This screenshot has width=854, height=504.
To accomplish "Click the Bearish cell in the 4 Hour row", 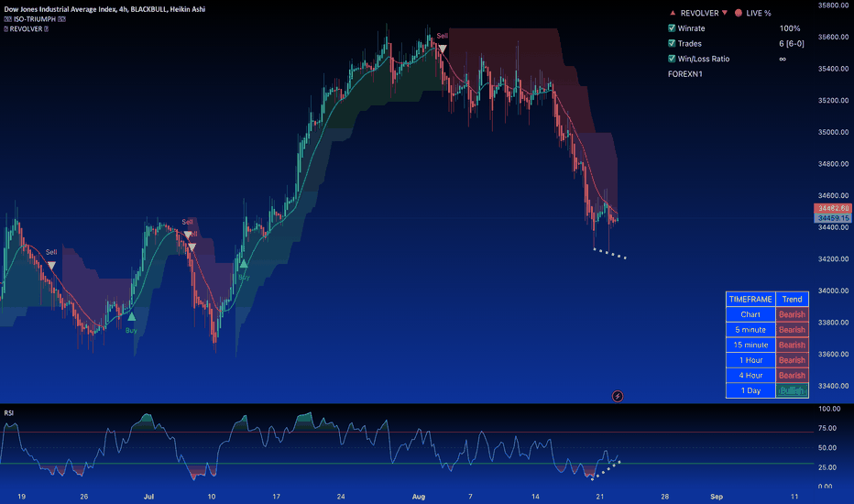I will coord(792,376).
